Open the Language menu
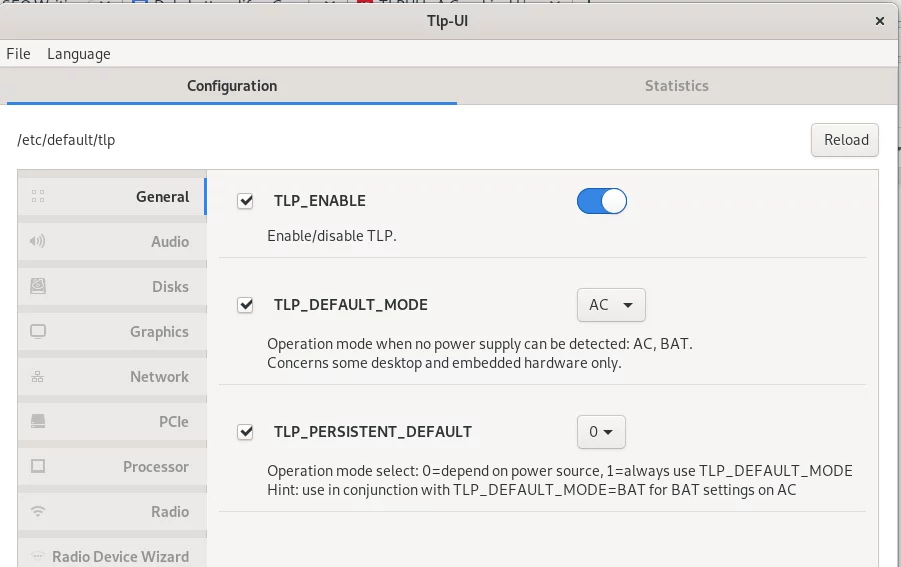This screenshot has height=567, width=901. (x=79, y=54)
